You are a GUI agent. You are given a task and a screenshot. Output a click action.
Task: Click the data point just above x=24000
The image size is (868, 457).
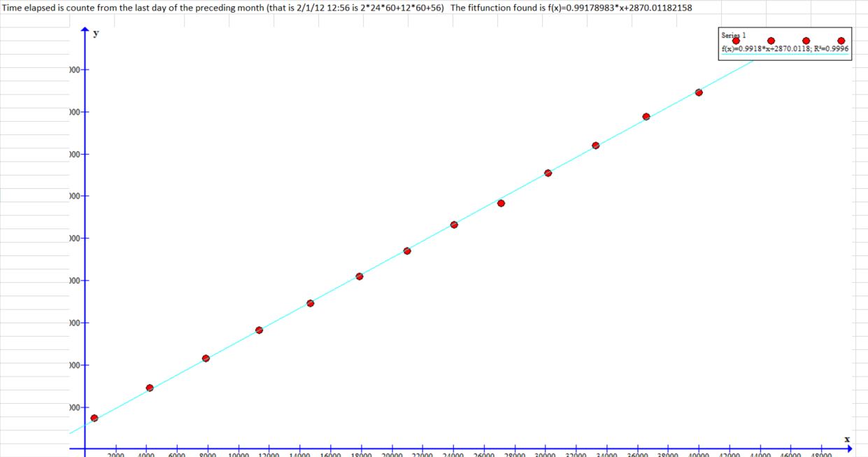pyautogui.click(x=454, y=225)
